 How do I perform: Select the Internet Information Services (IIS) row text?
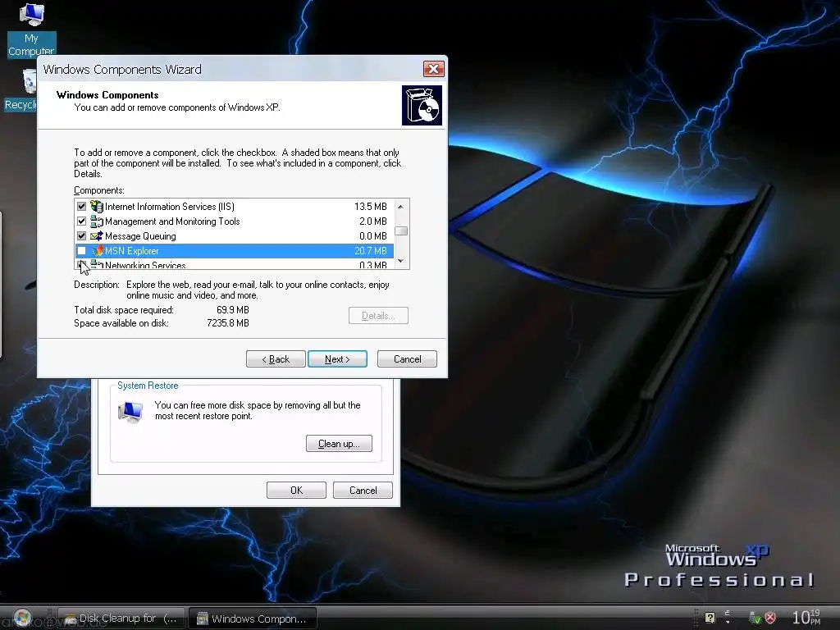170,206
